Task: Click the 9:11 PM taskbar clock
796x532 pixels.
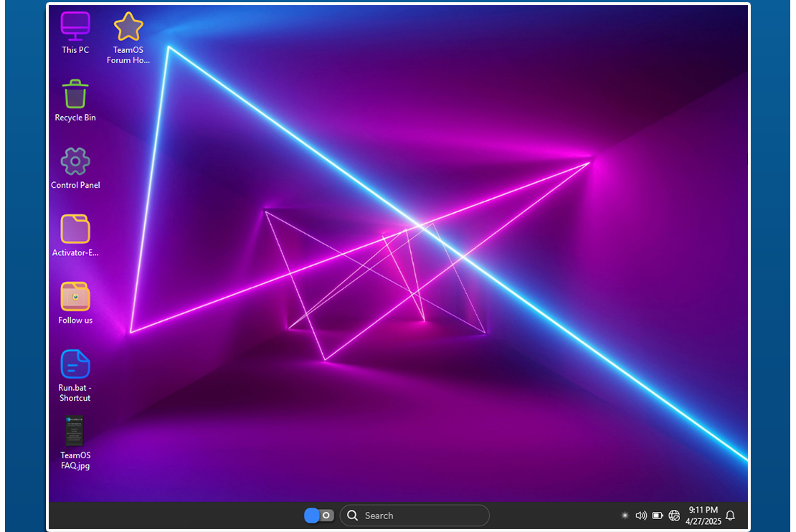Action: 703,510
